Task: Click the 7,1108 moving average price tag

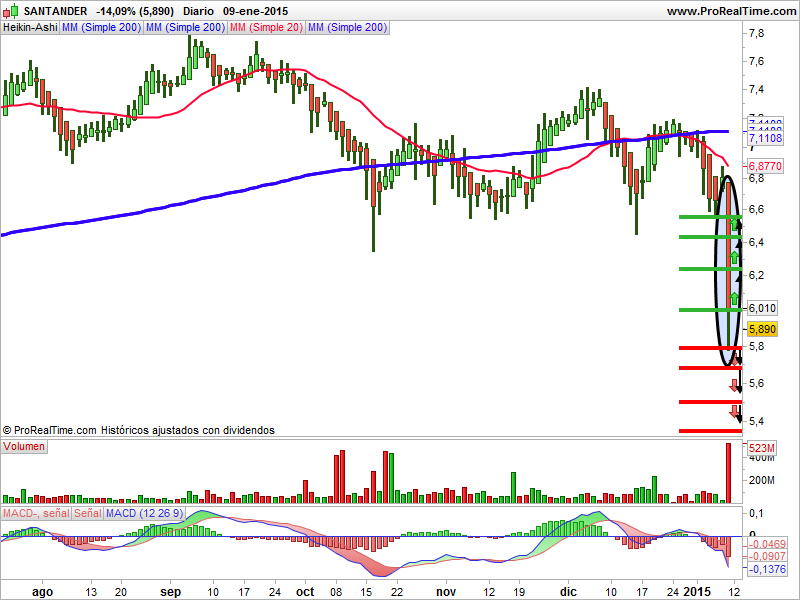Action: coord(765,138)
